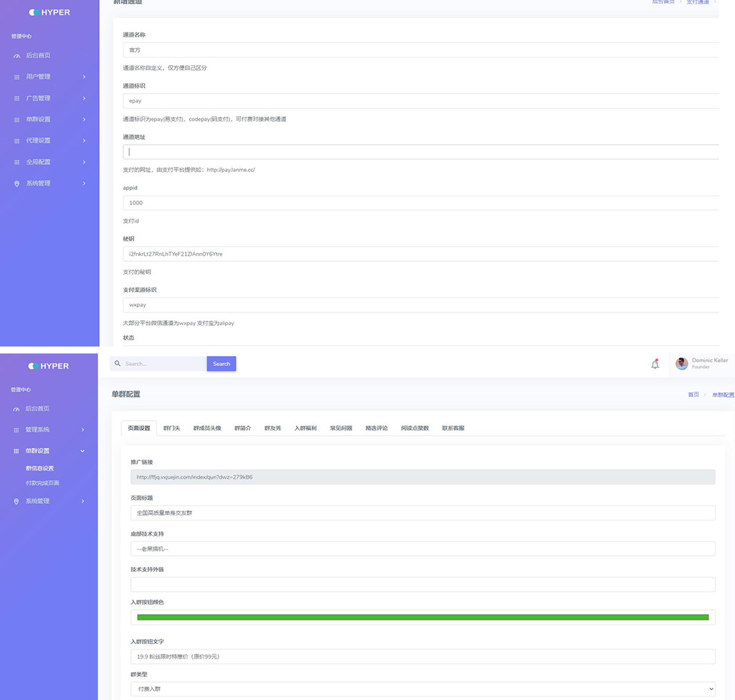Click the grid icon beside 单群设置 on the channel form screen
This screenshot has height=700, width=735.
[x=17, y=119]
